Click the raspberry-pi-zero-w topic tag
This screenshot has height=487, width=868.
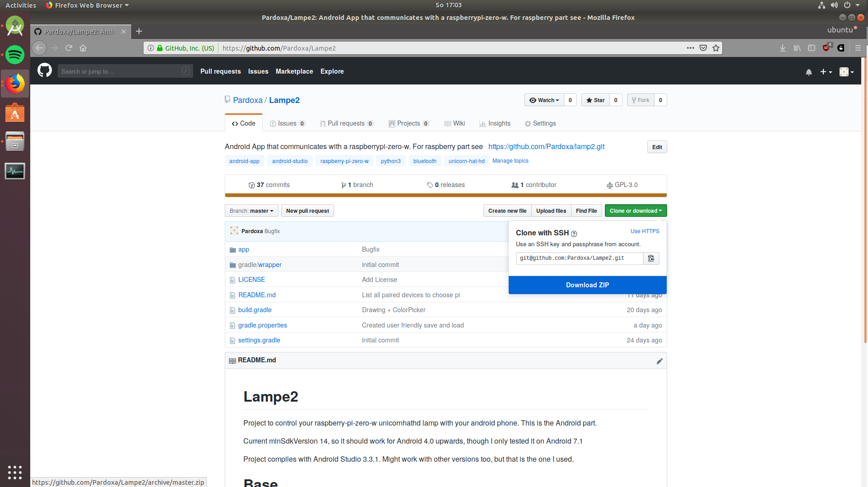point(344,161)
